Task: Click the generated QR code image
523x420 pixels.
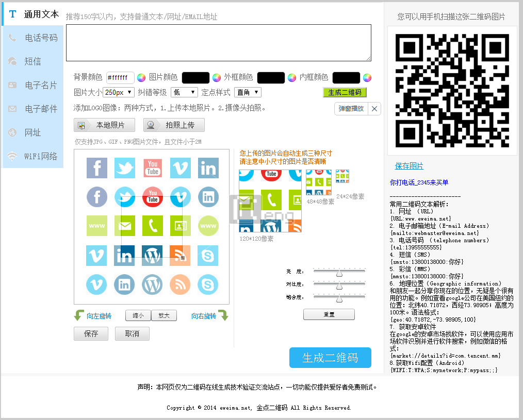Action: [452, 91]
